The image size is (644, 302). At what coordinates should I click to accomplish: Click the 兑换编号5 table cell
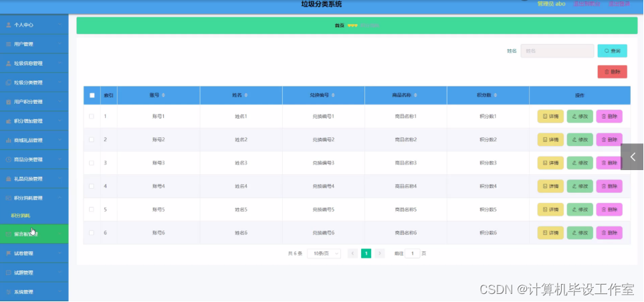tap(323, 210)
